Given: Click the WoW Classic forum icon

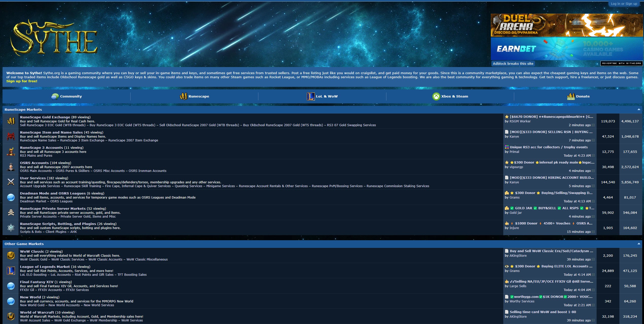Looking at the screenshot, I should click(11, 255).
